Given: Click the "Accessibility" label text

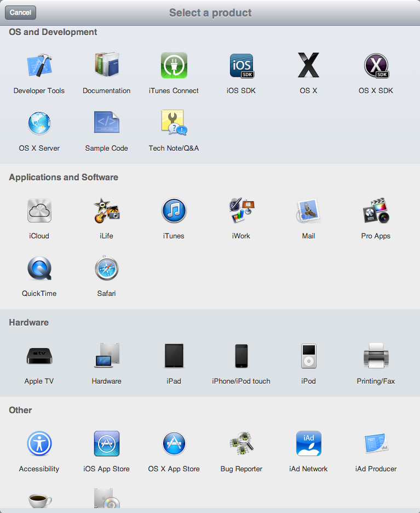Looking at the screenshot, I should (39, 469).
